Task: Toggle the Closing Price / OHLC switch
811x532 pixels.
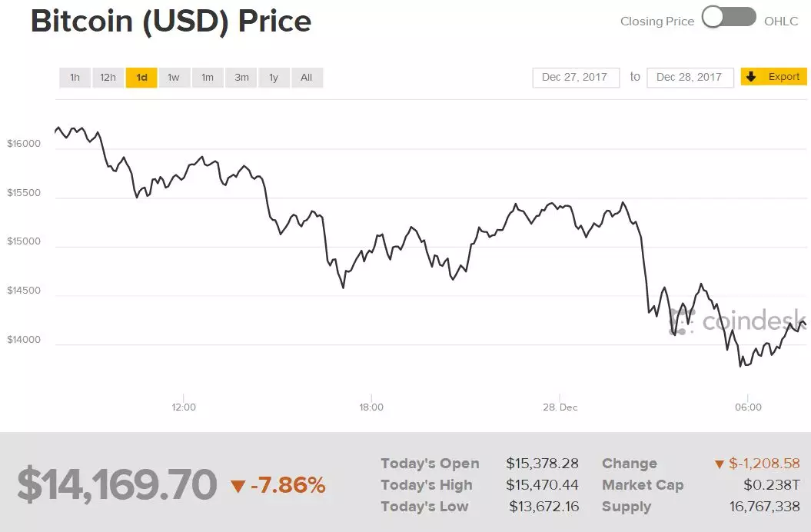Action: (729, 18)
